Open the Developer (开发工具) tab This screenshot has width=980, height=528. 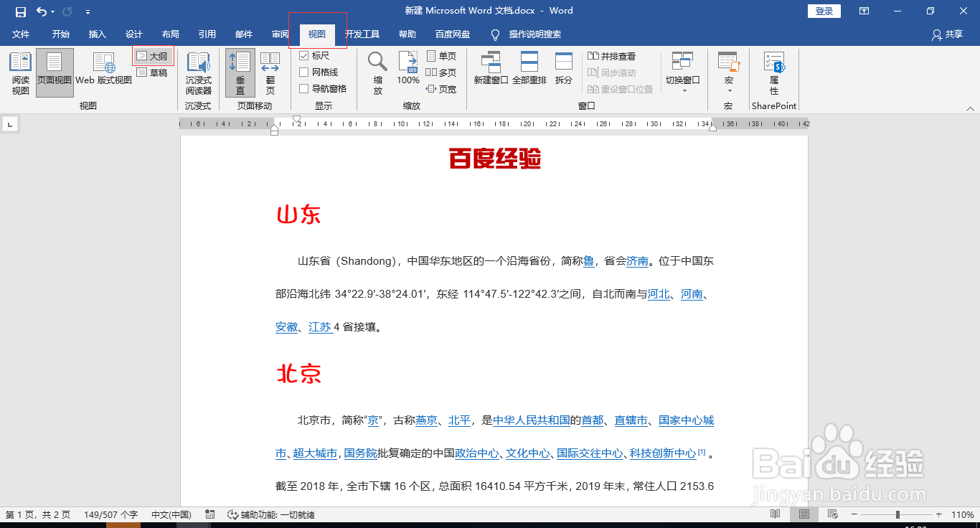pos(362,34)
